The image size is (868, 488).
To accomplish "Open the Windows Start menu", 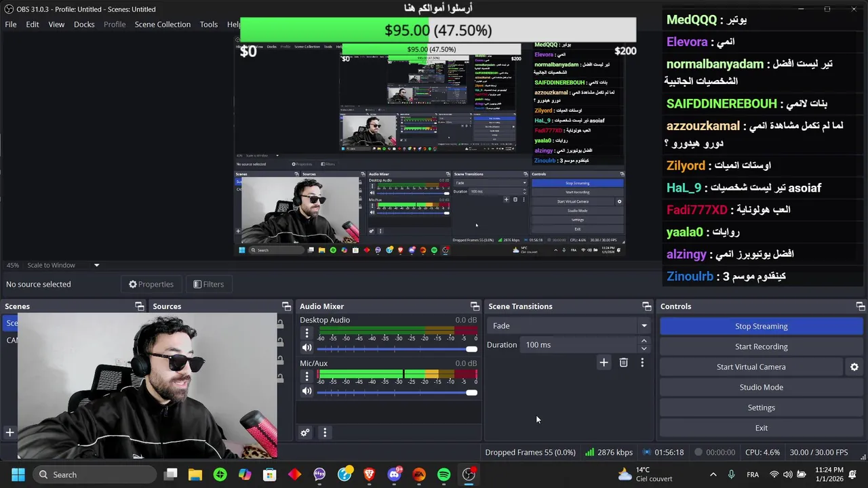I will coord(18,474).
